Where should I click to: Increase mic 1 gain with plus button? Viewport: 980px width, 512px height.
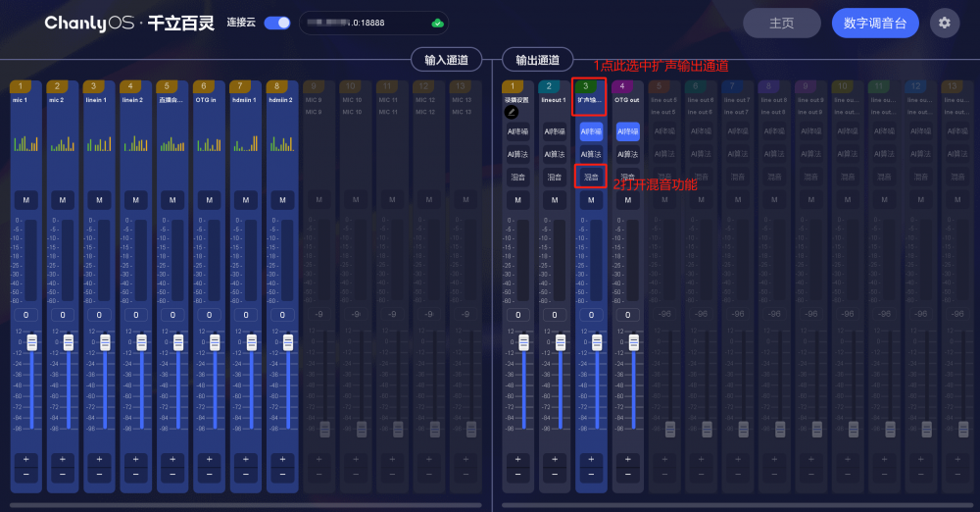[25, 459]
